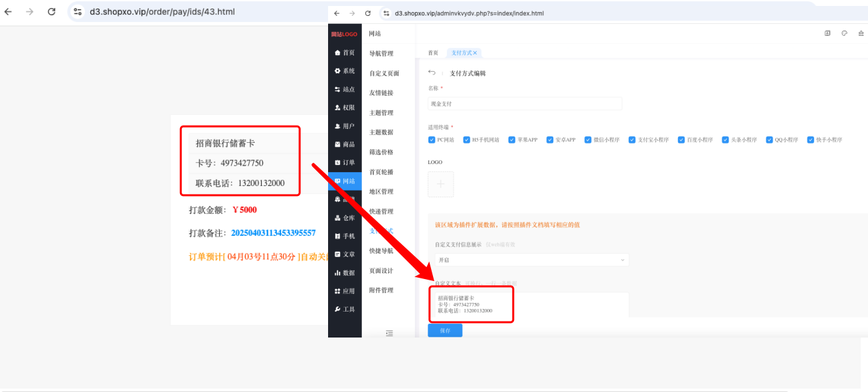This screenshot has width=868, height=392.
Task: Collapse the submenu with the bottom fold icon
Action: (389, 333)
